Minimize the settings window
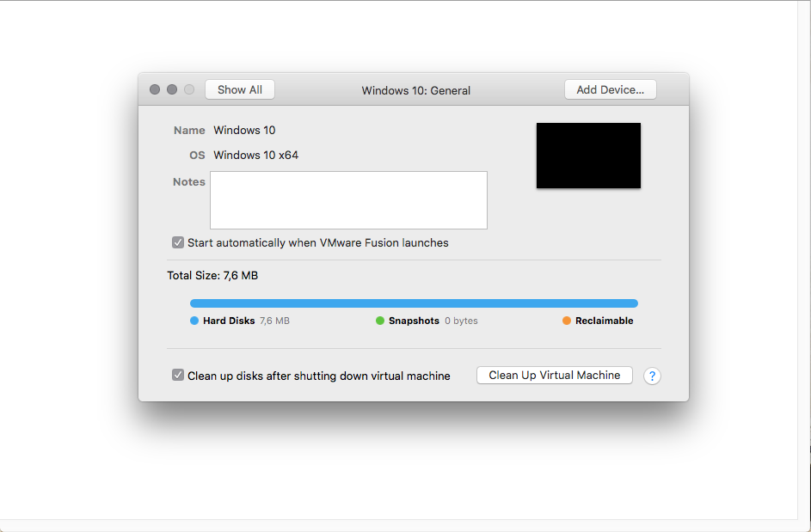811x532 pixels. (172, 89)
